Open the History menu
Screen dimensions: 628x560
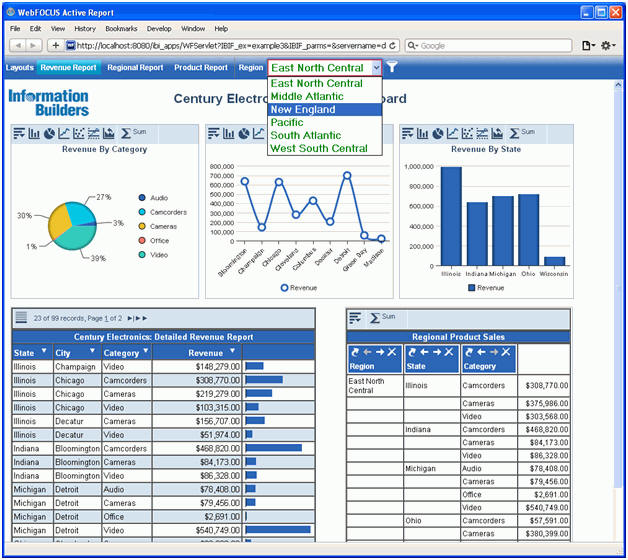click(85, 29)
